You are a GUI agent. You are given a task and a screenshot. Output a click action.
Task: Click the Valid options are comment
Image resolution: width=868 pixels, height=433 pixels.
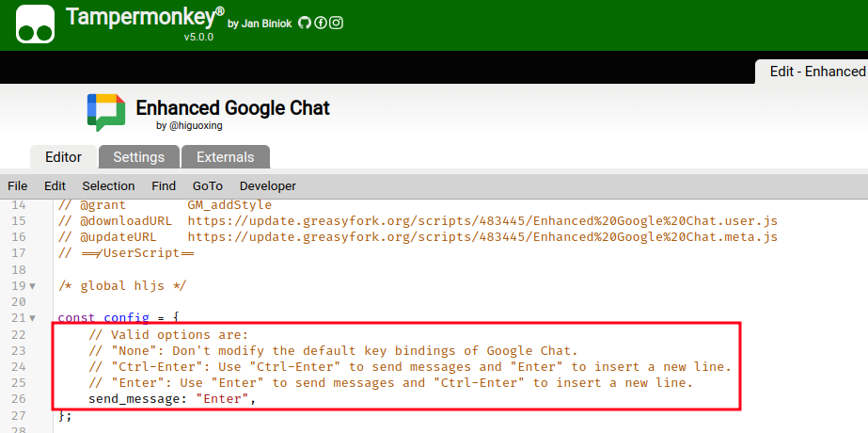(x=169, y=335)
